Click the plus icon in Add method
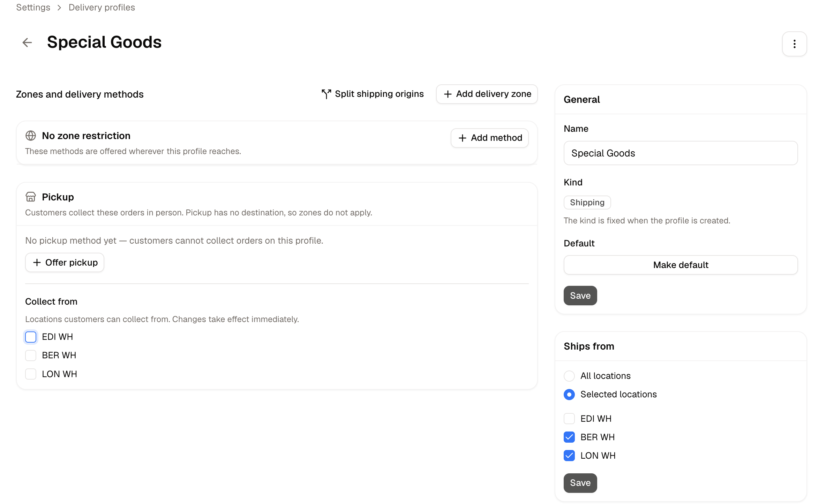Image resolution: width=826 pixels, height=504 pixels. tap(462, 138)
